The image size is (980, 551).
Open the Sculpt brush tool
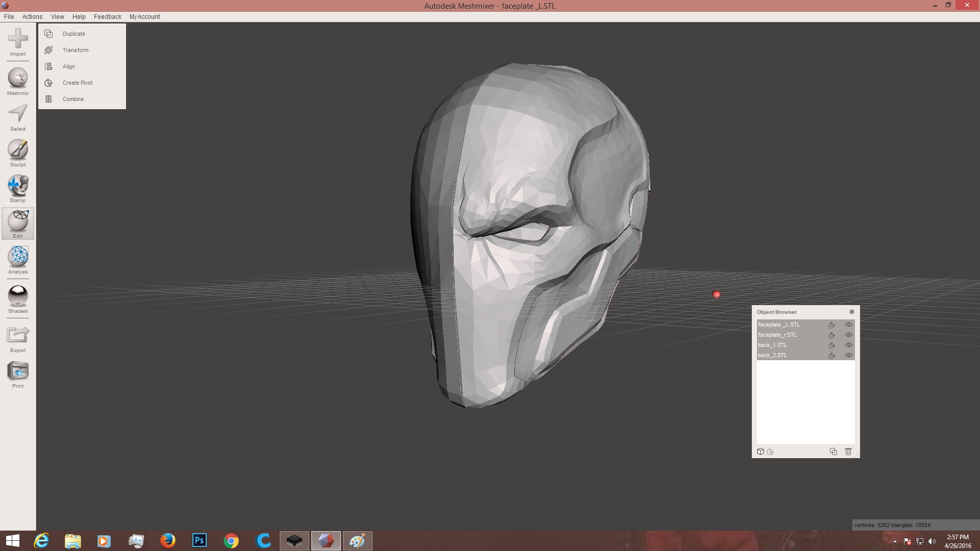18,153
